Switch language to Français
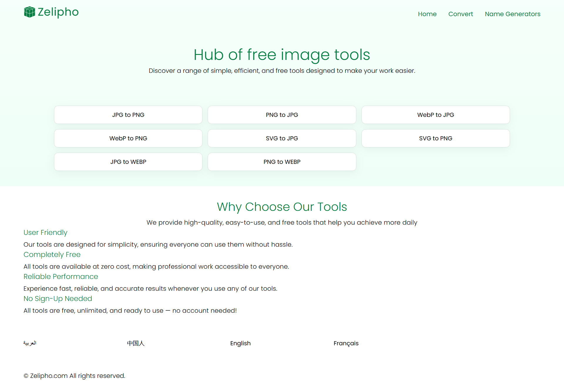Screen dimensions: 564x392 click(x=346, y=343)
